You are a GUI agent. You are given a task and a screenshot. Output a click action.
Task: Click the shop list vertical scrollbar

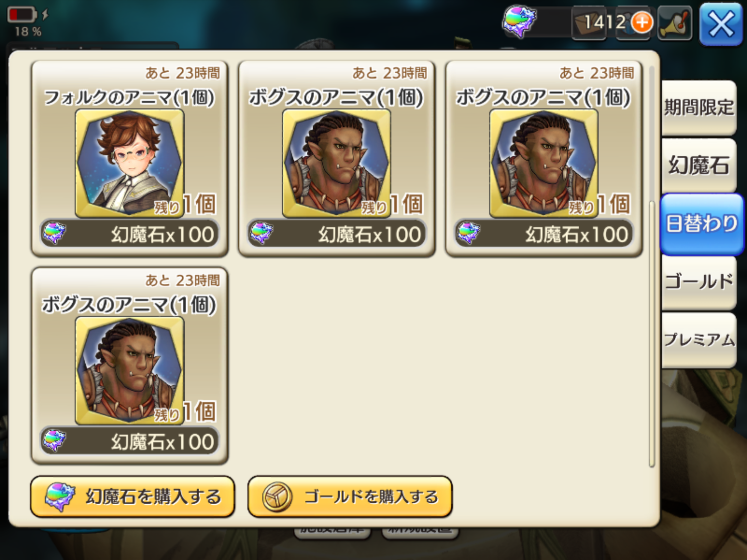tap(651, 266)
